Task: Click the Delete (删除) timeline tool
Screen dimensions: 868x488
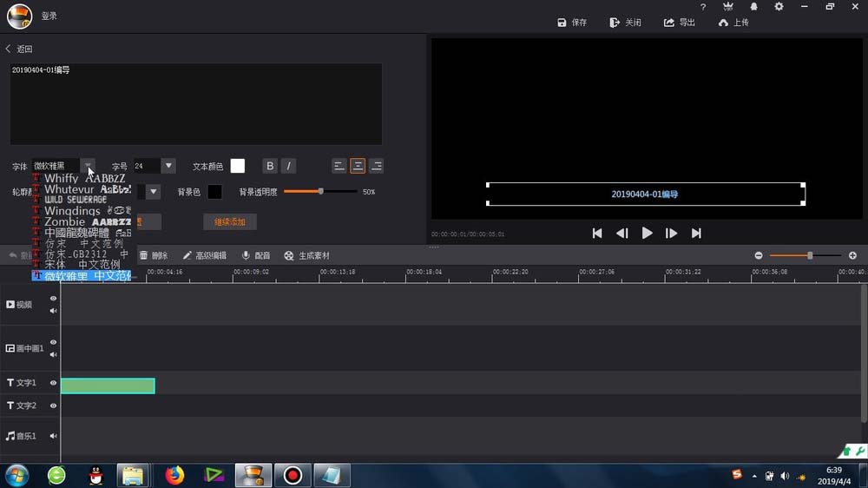Action: coord(154,255)
